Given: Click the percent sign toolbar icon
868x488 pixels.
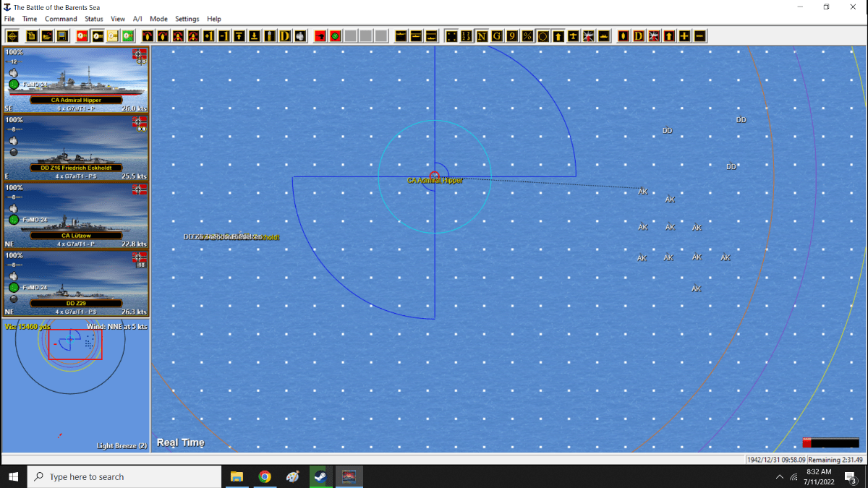Looking at the screenshot, I should pos(527,36).
